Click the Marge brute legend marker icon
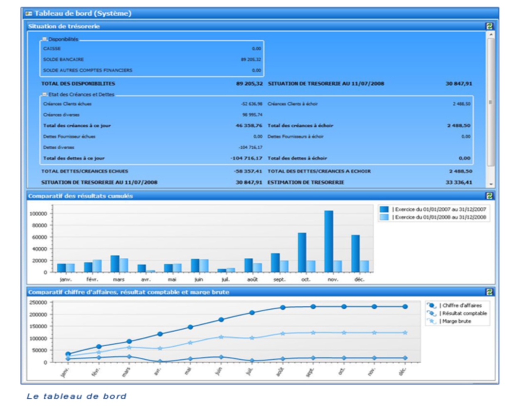Viewport: 532px width, 412px height. pos(431,321)
